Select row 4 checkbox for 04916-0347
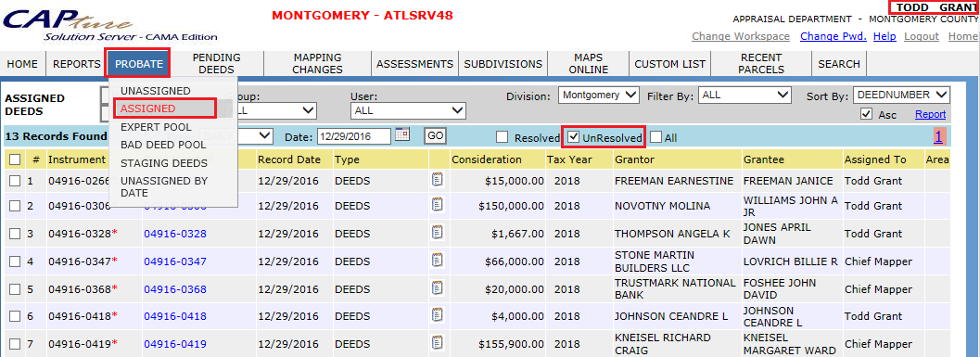This screenshot has height=357, width=980. point(15,261)
